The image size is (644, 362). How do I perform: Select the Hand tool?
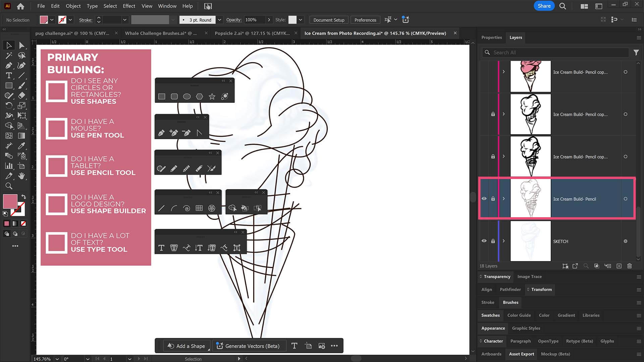pos(22,176)
